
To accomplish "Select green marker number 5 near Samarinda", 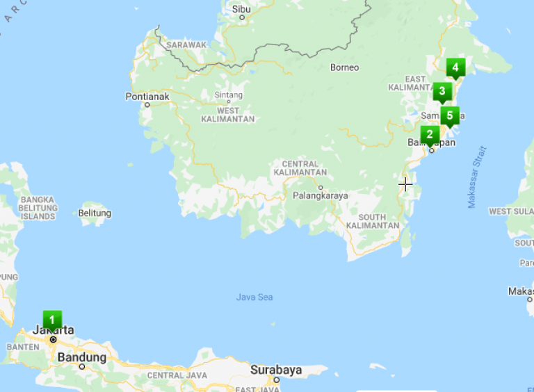I will [x=450, y=115].
